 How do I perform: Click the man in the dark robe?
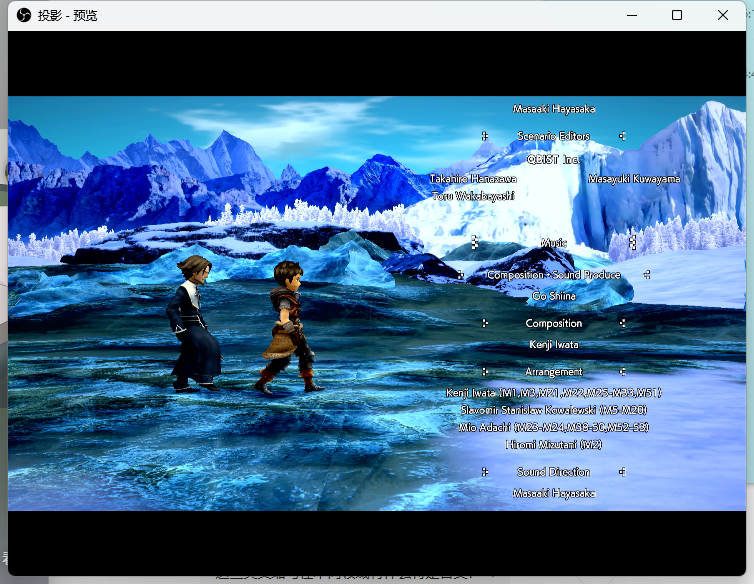pyautogui.click(x=193, y=323)
